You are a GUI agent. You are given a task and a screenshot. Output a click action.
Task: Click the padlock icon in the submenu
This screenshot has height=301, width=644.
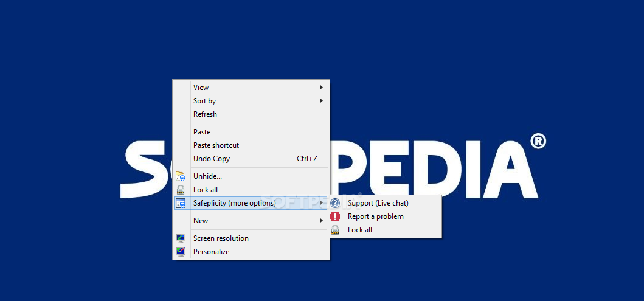coord(335,229)
